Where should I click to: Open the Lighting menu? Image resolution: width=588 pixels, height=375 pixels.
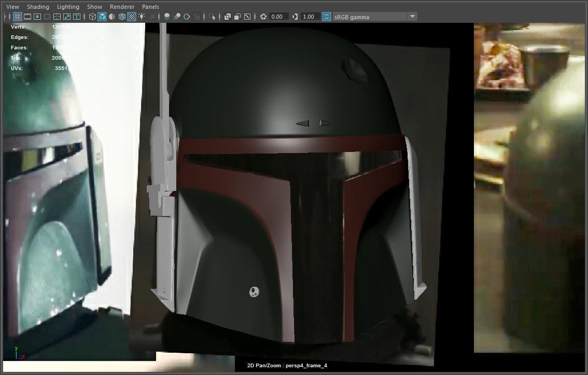[68, 7]
